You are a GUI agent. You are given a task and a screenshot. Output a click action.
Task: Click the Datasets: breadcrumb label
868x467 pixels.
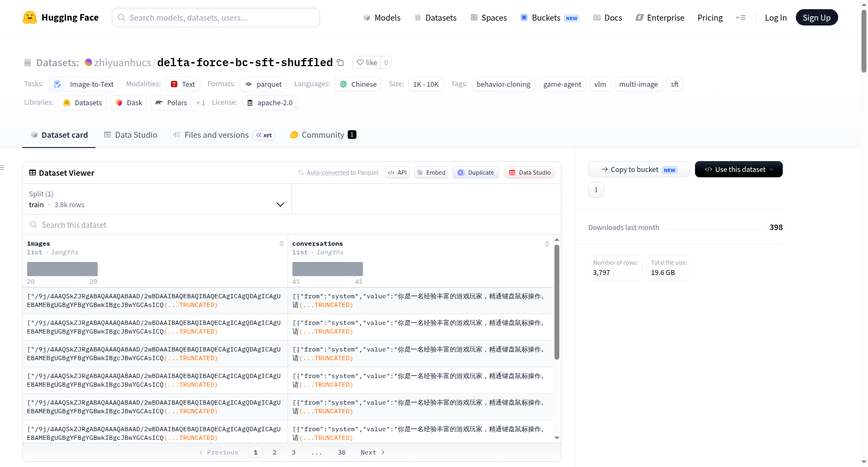coord(58,62)
